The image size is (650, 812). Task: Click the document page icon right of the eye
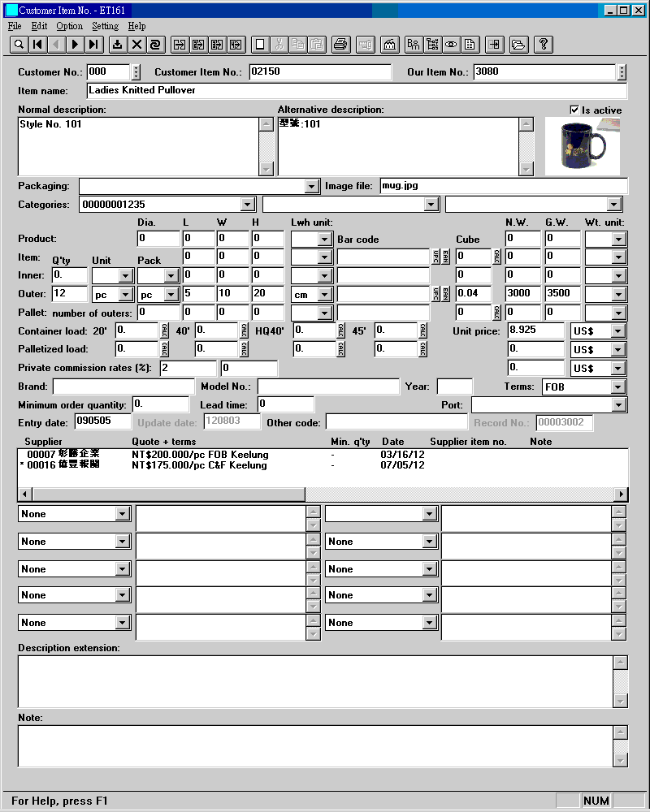pos(470,45)
